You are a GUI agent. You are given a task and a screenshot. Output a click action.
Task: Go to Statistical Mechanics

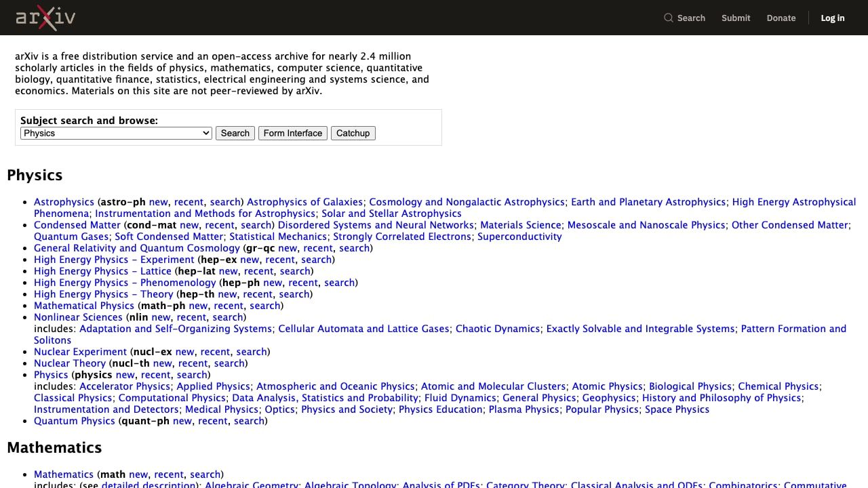(278, 237)
